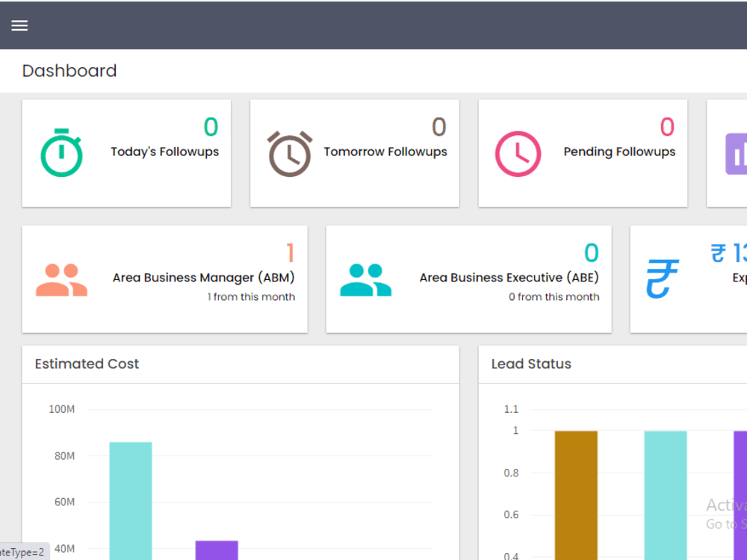Click the Pending Followups zero counter
This screenshot has width=747, height=560.
(667, 127)
